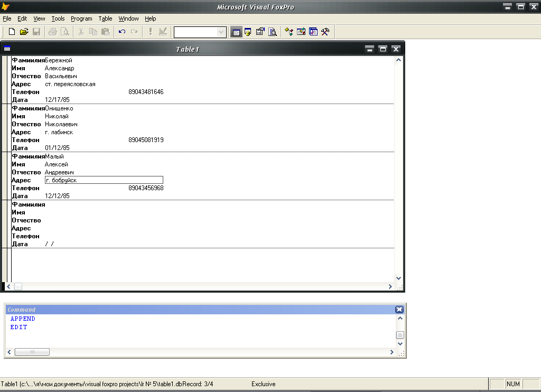The image size is (541, 392).
Task: Click phone number 89045081919
Action: pyautogui.click(x=146, y=140)
